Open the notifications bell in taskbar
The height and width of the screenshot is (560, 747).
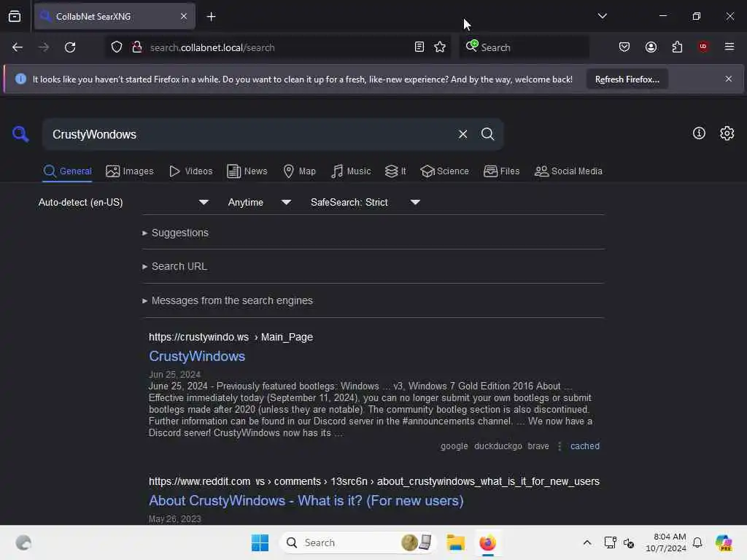point(697,542)
